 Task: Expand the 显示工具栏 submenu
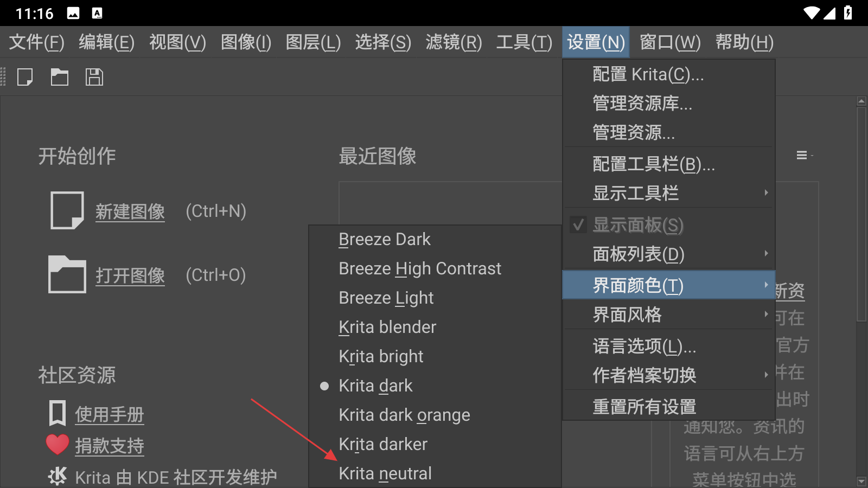[x=668, y=193]
